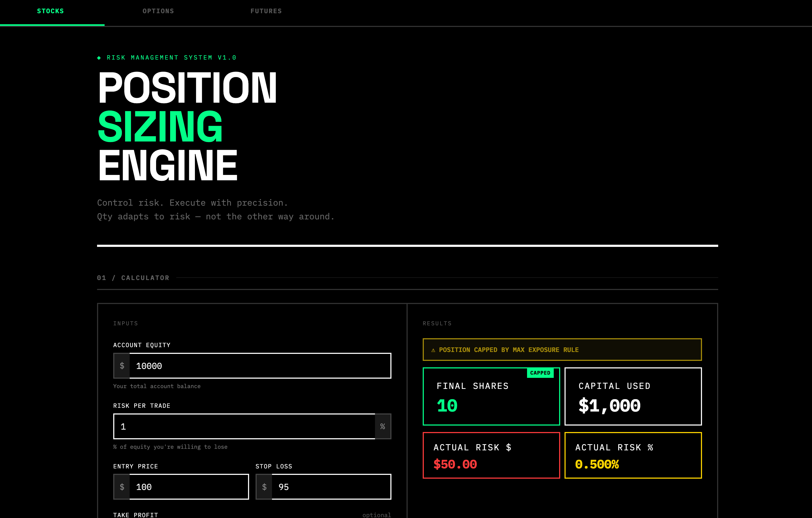Image resolution: width=812 pixels, height=518 pixels.
Task: Click the RESULTS panel heading
Action: pos(437,323)
